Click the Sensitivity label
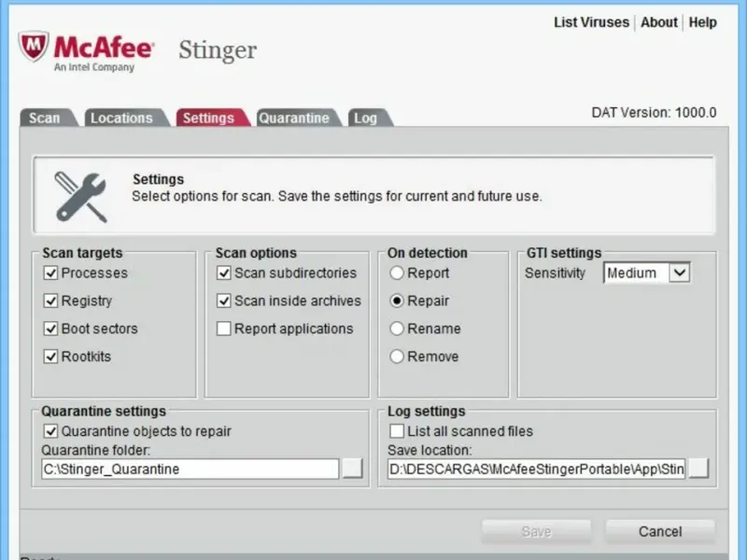747x560 pixels. [555, 273]
